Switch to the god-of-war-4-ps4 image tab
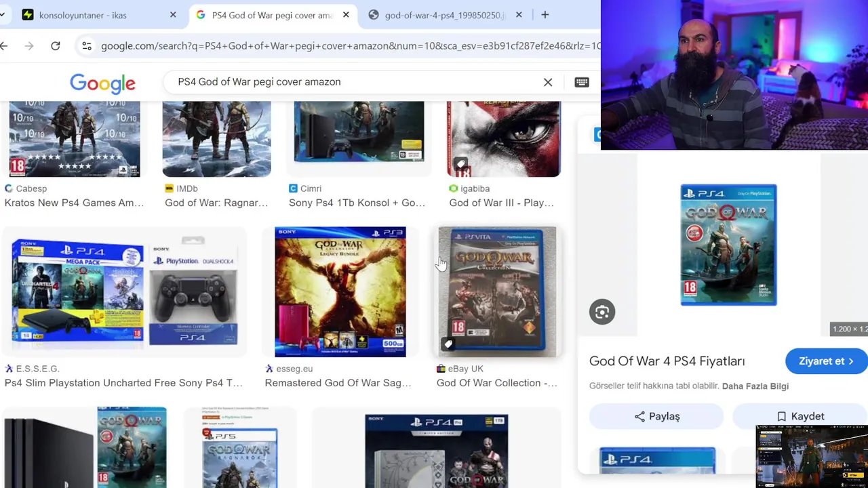The image size is (868, 488). pyautogui.click(x=444, y=15)
